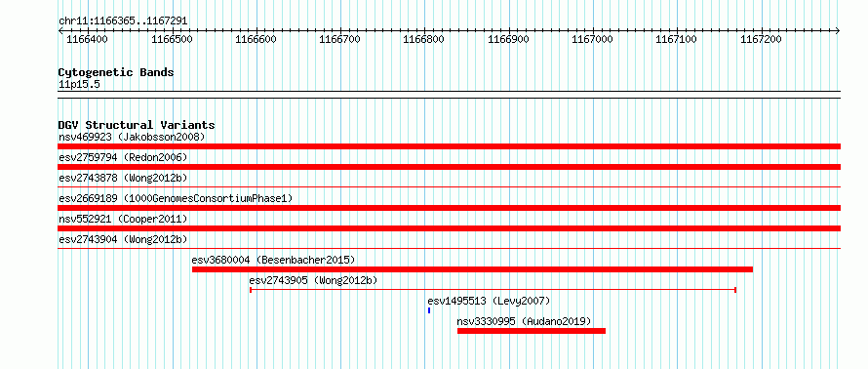Click the esv2743904 (Wong2012b) label

(123, 239)
